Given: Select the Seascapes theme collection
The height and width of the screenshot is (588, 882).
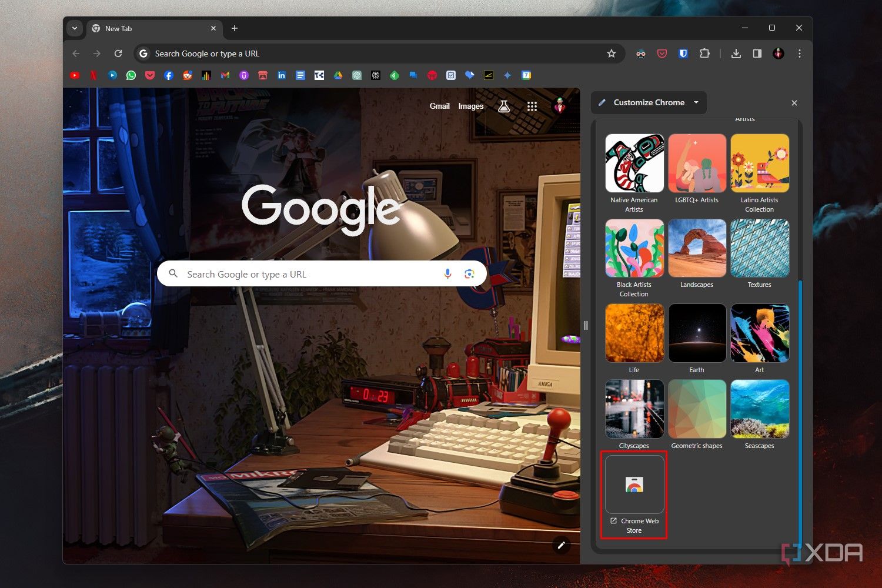Looking at the screenshot, I should coord(759,409).
